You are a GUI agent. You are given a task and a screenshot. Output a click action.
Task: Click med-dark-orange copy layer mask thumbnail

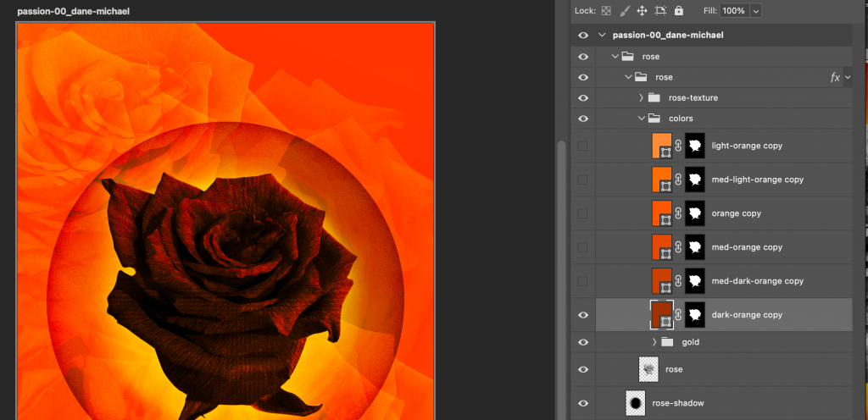pos(695,281)
